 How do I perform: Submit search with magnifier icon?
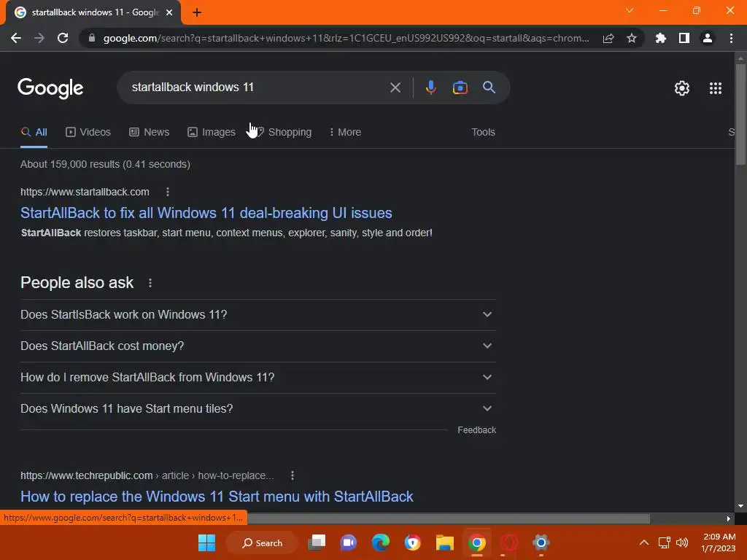pos(489,87)
